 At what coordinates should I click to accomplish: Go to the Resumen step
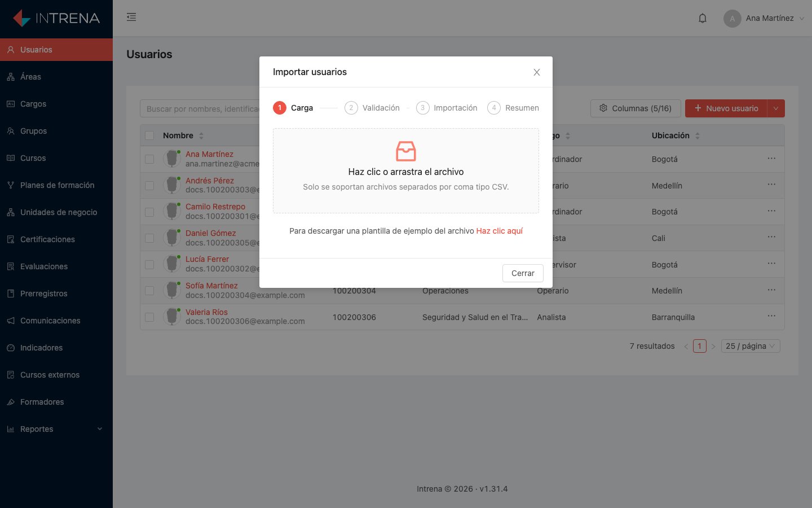[x=513, y=108]
